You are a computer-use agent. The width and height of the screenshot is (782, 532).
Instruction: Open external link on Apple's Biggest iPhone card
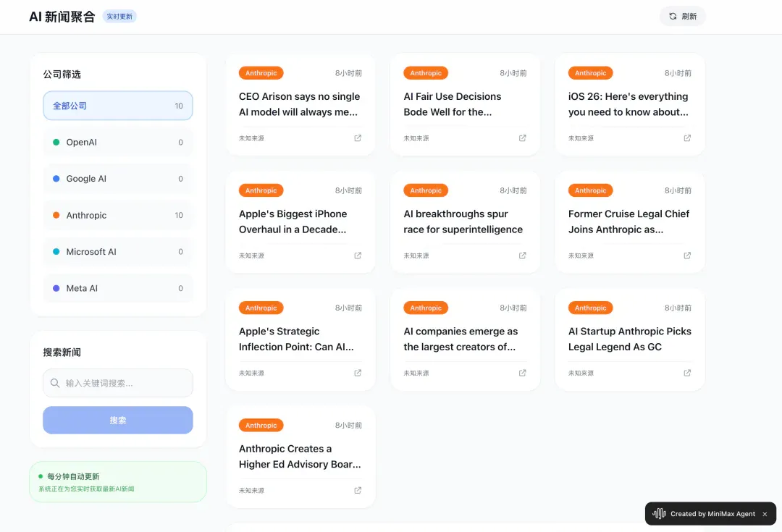tap(358, 256)
